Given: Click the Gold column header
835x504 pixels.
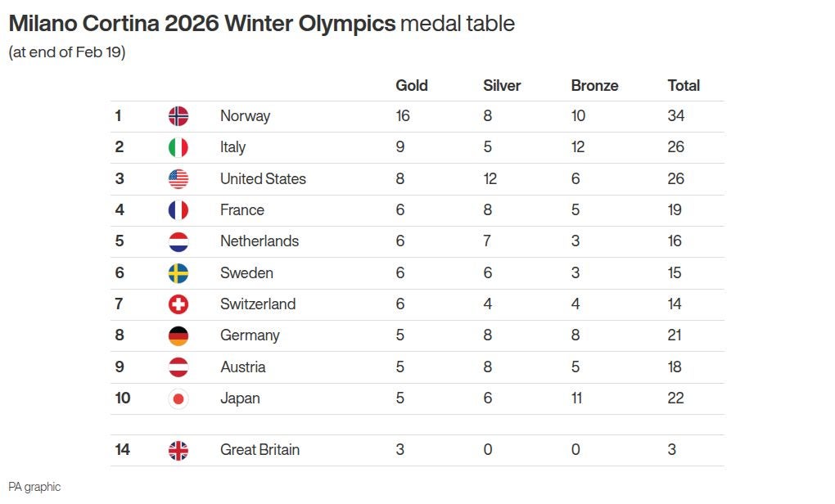Looking at the screenshot, I should click(412, 86).
